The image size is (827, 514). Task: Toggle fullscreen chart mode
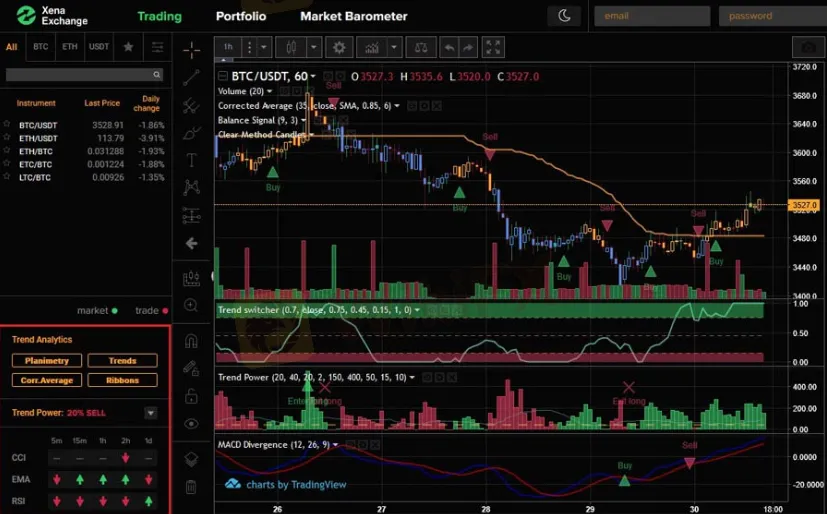pyautogui.click(x=493, y=47)
